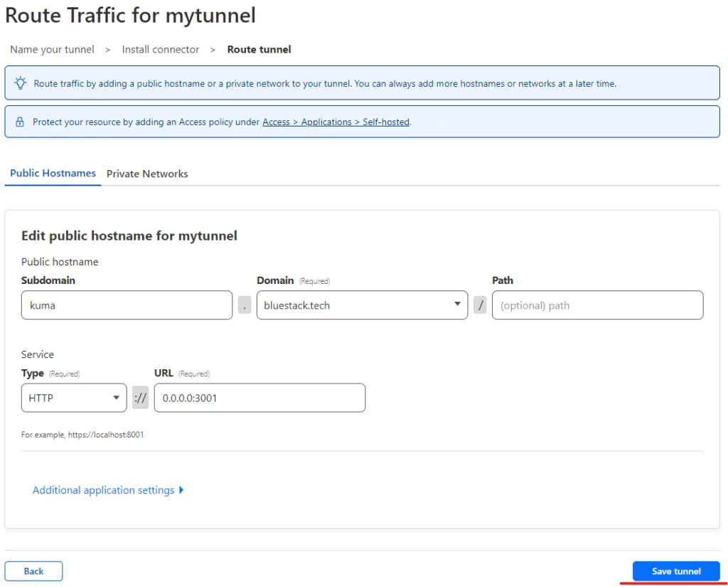Click the slash separator before Path
The width and height of the screenshot is (728, 587).
point(480,305)
